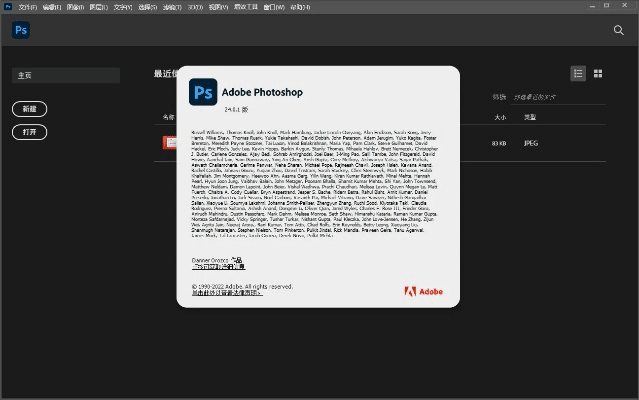This screenshot has height=400, width=639.
Task: Click the legal notices link under copyright
Action: [x=230, y=294]
